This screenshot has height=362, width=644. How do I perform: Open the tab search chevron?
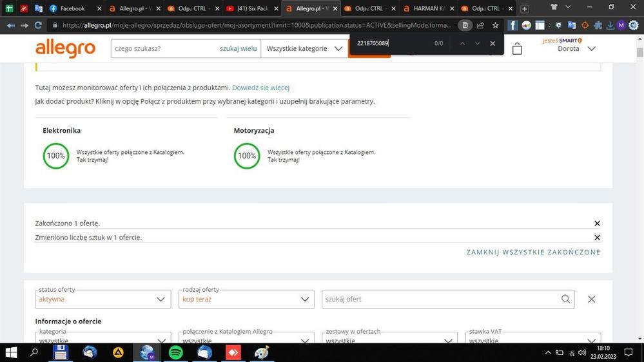[x=568, y=7]
